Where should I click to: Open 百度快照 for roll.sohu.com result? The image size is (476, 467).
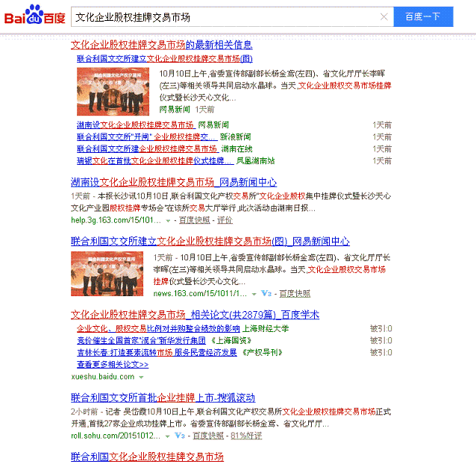tap(208, 436)
